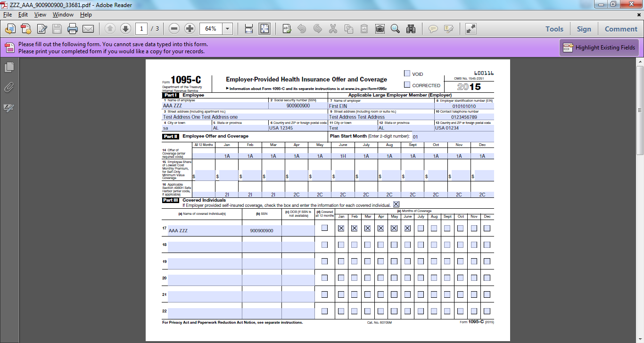
Task: Click the spell check ABC icon
Action: 287,29
